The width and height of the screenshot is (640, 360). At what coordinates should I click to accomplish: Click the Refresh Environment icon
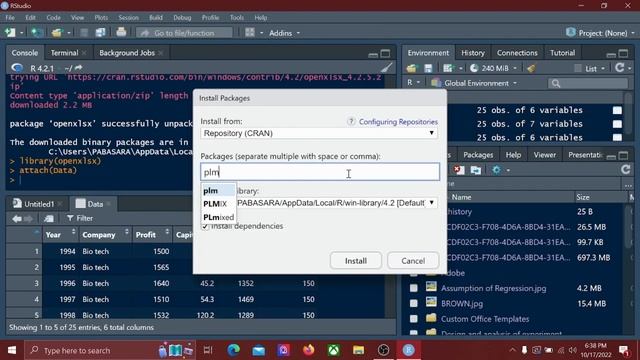(620, 68)
